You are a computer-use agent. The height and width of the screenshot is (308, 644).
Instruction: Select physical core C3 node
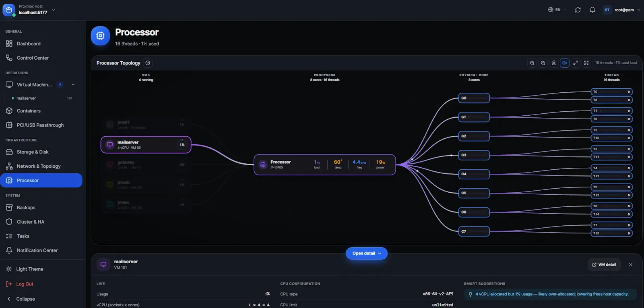pyautogui.click(x=474, y=155)
